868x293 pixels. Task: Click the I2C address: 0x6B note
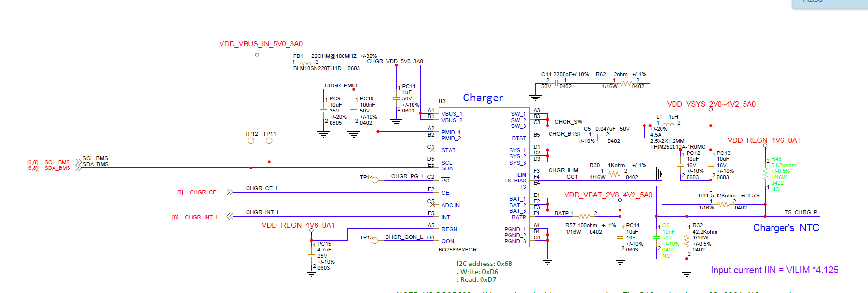pos(484,264)
